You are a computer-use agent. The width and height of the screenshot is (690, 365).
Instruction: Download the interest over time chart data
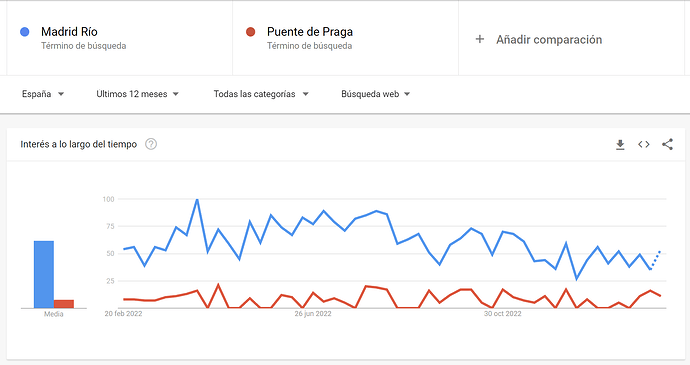(x=620, y=144)
